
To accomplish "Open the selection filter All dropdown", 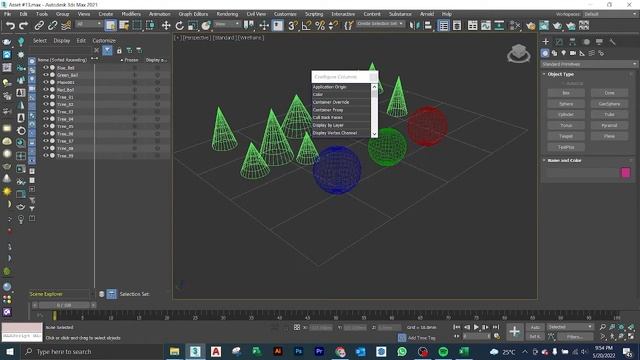I will [x=89, y=24].
